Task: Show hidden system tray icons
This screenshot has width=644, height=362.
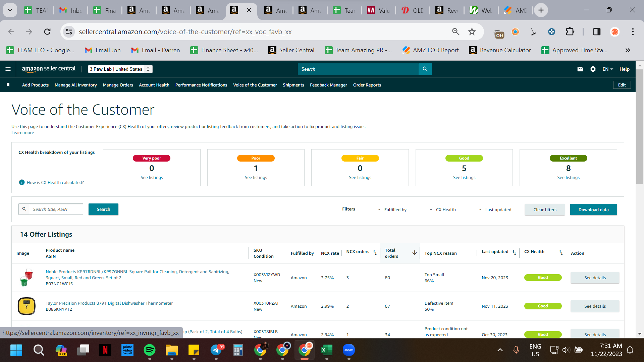Action: pyautogui.click(x=500, y=350)
